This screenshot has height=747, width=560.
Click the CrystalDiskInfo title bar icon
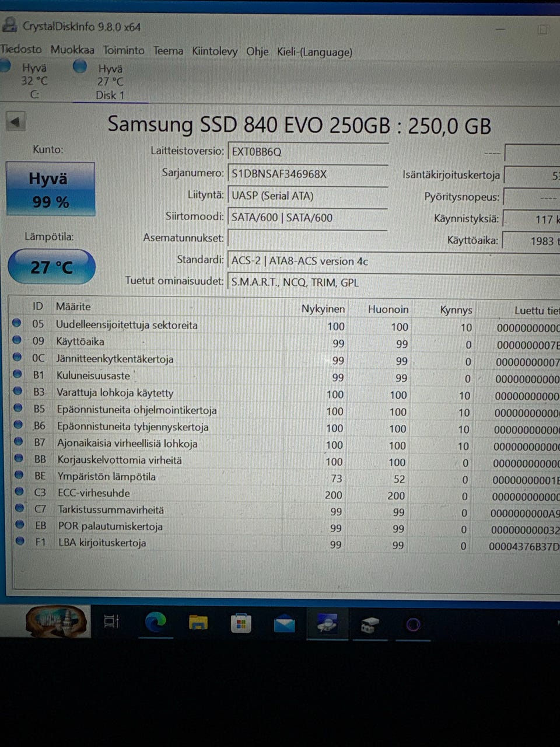tap(10, 25)
